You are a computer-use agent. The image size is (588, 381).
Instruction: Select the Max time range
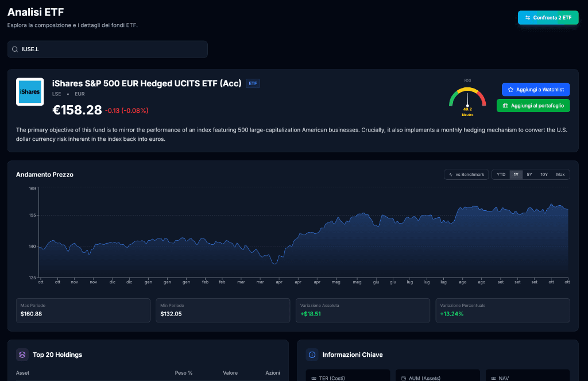point(560,175)
